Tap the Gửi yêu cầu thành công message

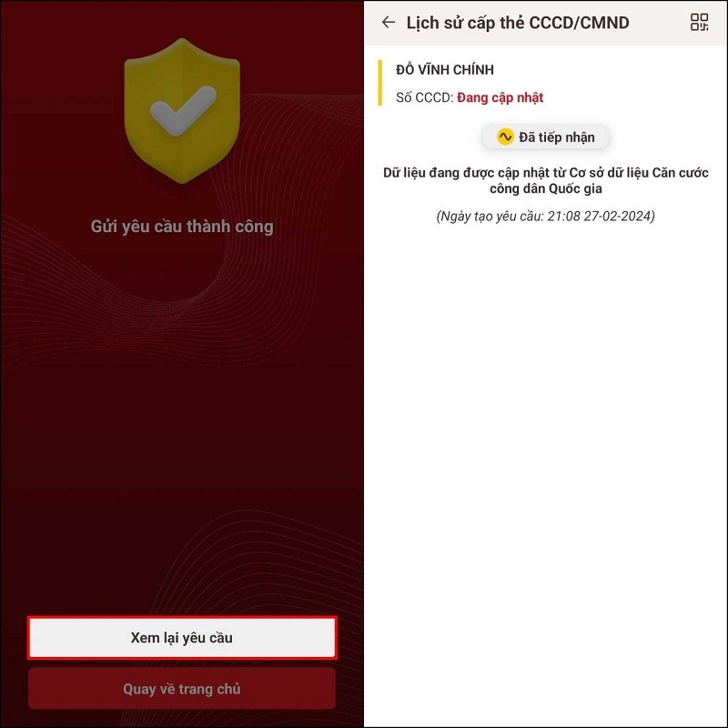(x=182, y=227)
